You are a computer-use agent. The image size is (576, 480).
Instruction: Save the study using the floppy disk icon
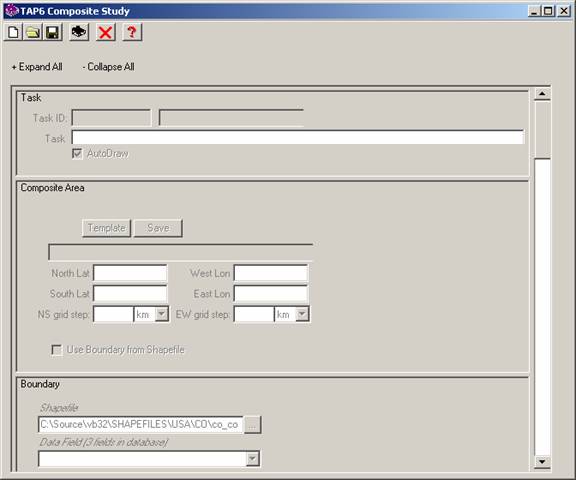pos(53,32)
